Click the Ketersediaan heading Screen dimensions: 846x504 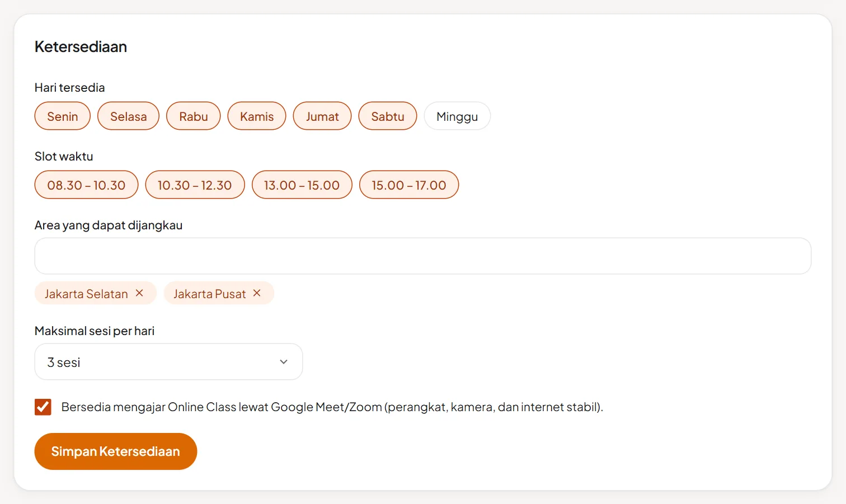coord(81,46)
